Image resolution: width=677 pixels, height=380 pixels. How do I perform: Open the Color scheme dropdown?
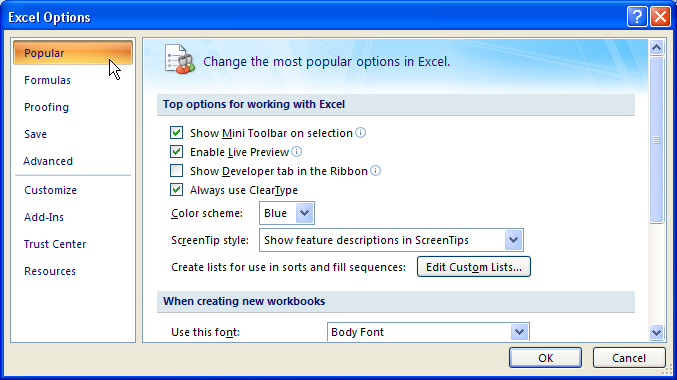click(304, 213)
